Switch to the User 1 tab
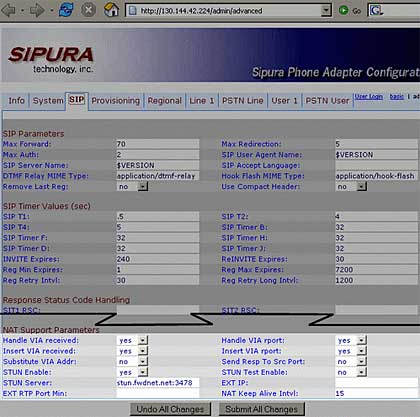The width and height of the screenshot is (420, 417). (284, 101)
